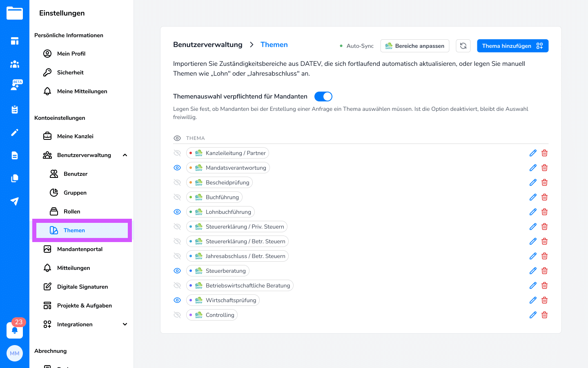Screen dimensions: 588x368
Task: Click the Benutzerverwaltung breadcrumb link
Action: point(207,45)
